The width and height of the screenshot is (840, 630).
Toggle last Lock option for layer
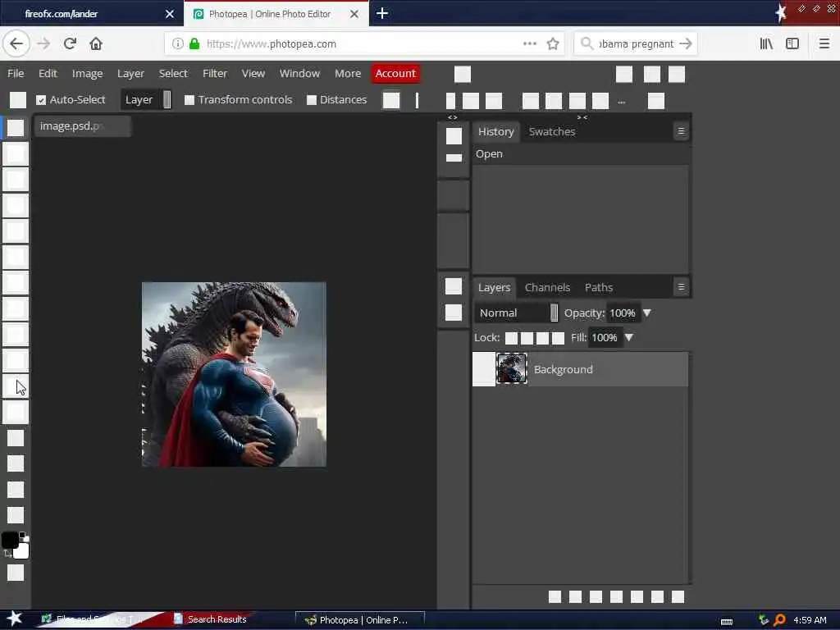pyautogui.click(x=558, y=338)
